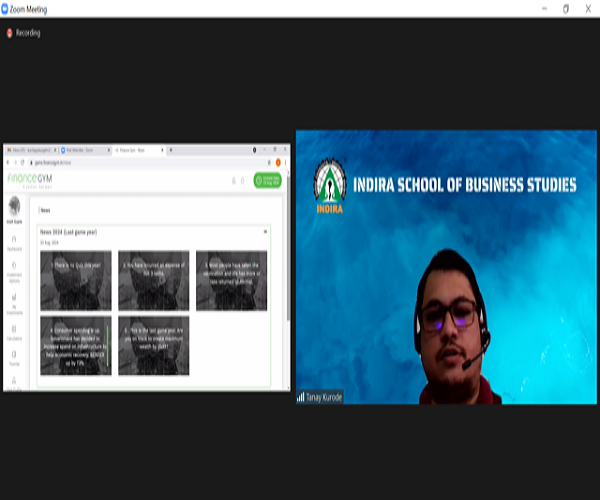Select Tanay Kurode's video tile
Screen dimensions: 600x500
pos(446,267)
